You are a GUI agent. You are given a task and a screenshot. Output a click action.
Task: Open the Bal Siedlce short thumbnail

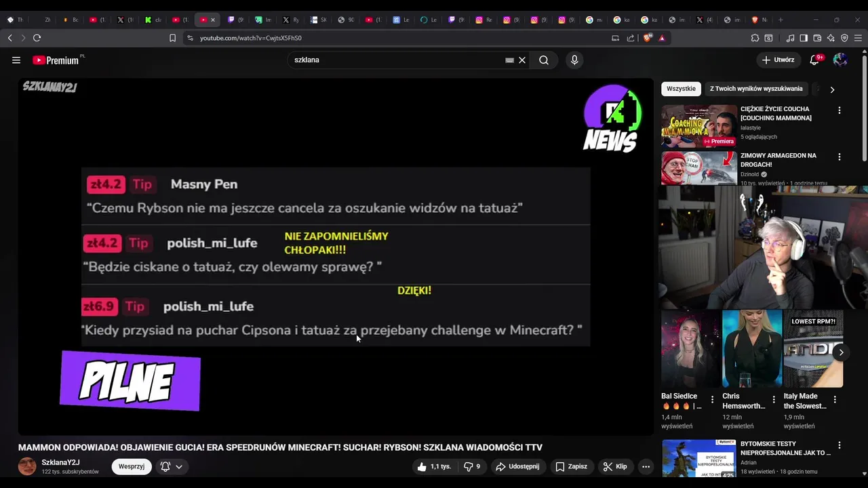(690, 348)
